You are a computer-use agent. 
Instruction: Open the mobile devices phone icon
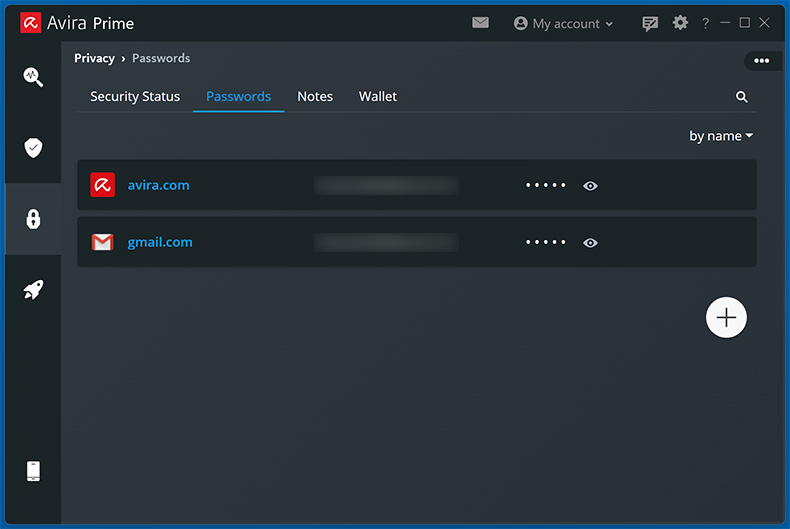click(x=33, y=471)
